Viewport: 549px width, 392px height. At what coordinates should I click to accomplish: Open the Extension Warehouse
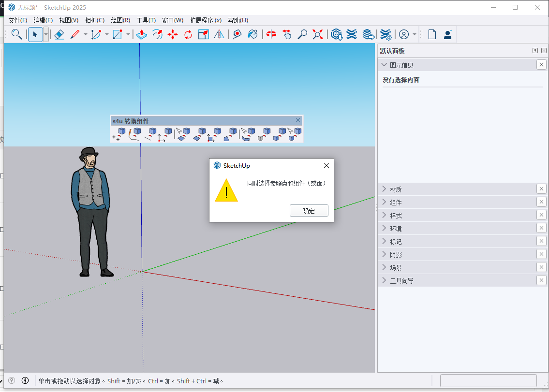[x=352, y=34]
